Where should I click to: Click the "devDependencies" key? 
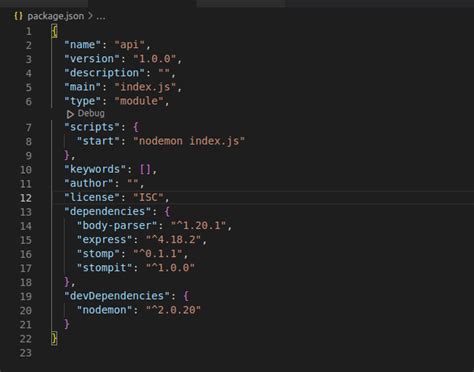pyautogui.click(x=117, y=296)
